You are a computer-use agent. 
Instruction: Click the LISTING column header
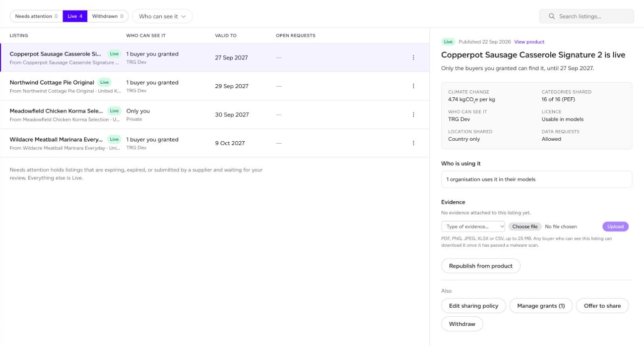point(19,36)
